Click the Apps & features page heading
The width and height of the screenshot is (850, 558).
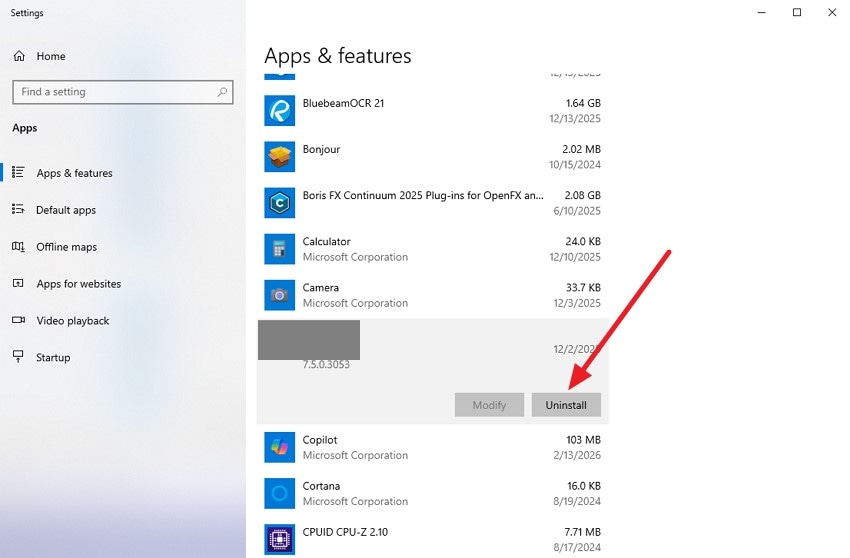pyautogui.click(x=338, y=56)
